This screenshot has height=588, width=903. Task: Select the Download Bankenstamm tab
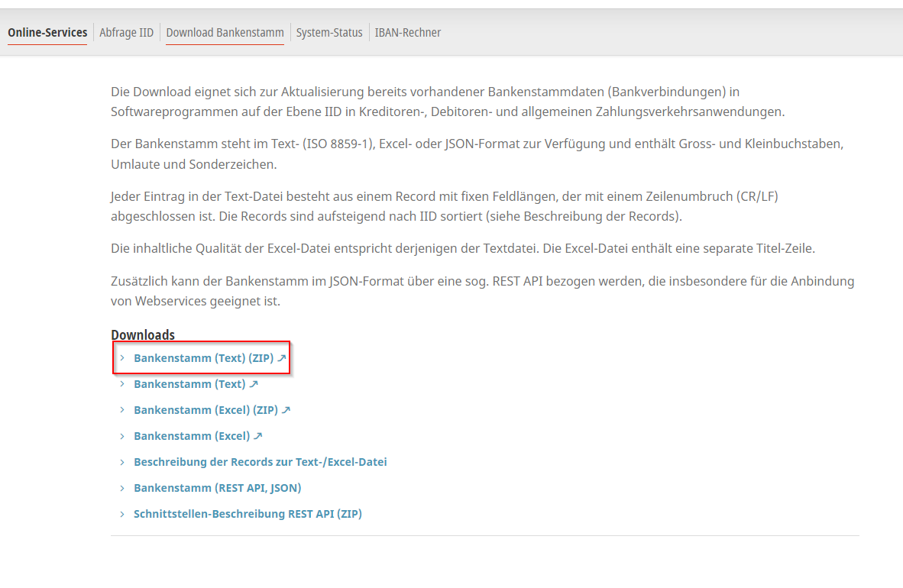point(225,33)
